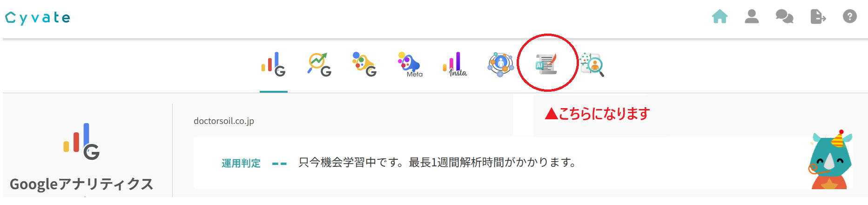Select the Google Analytics bar chart tab
Image resolution: width=868 pixels, height=205 pixels.
[x=273, y=64]
